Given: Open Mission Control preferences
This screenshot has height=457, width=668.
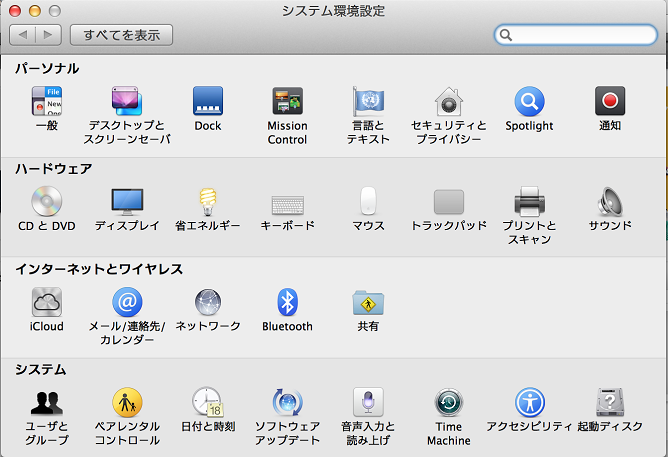Looking at the screenshot, I should click(x=288, y=102).
